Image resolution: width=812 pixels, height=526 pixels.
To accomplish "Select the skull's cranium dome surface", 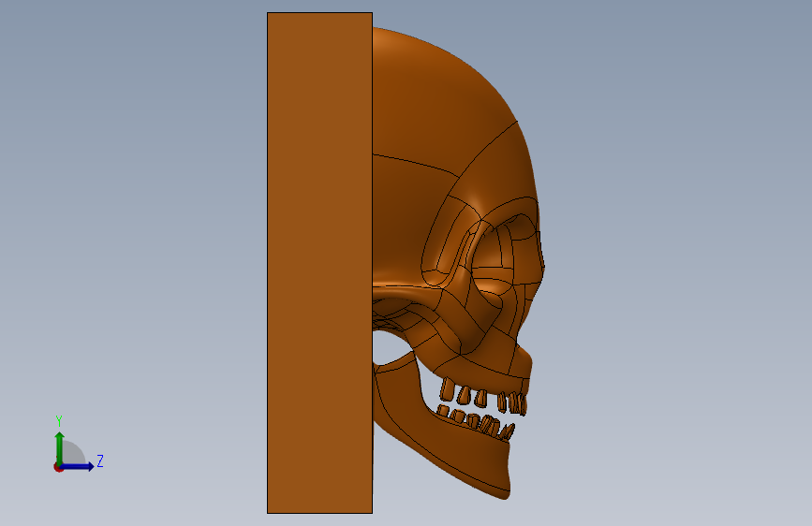I will (x=446, y=104).
